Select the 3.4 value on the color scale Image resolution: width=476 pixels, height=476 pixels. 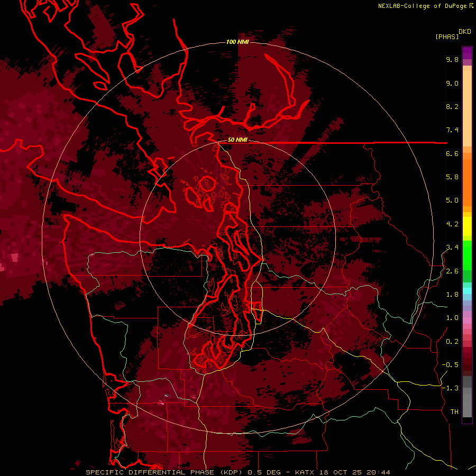[452, 248]
